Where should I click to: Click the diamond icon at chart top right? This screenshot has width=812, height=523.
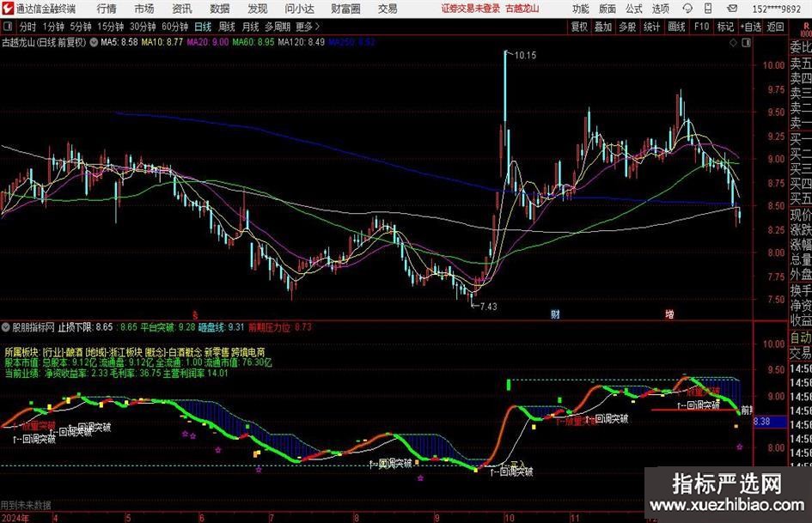click(x=733, y=42)
